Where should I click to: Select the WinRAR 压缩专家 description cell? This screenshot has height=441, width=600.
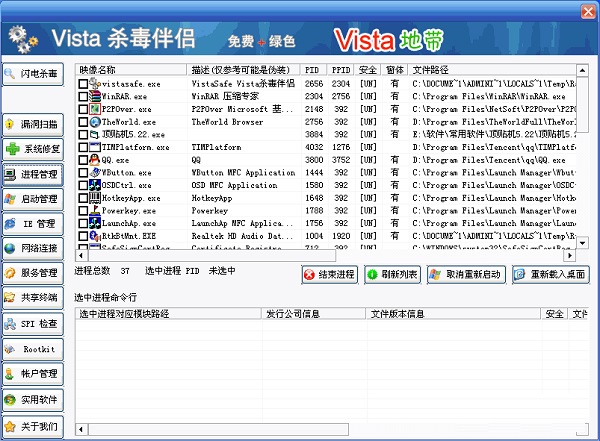click(225, 96)
